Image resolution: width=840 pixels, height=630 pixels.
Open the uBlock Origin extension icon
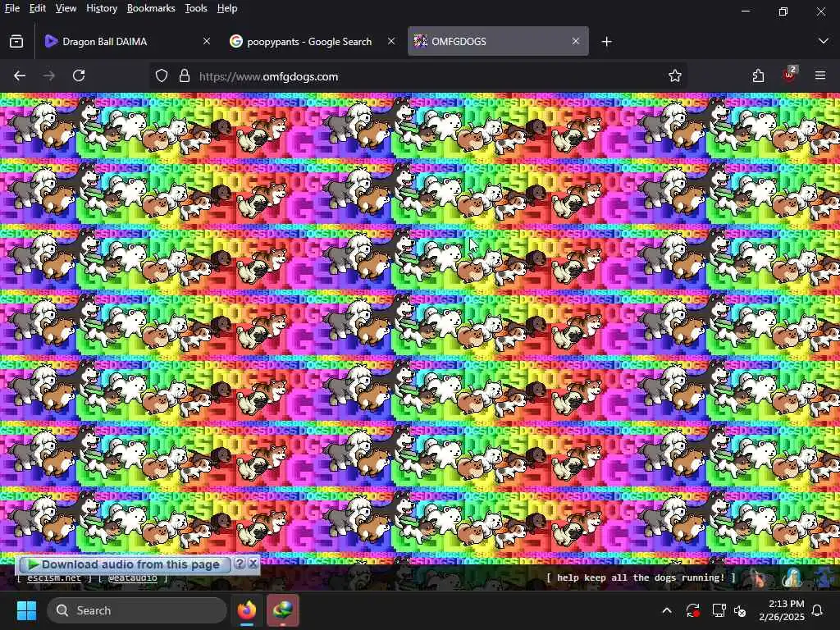click(789, 75)
